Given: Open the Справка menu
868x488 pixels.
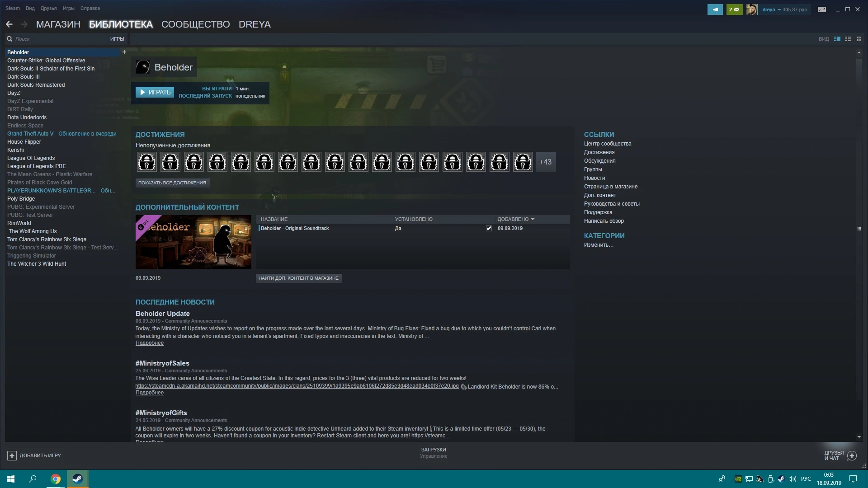Looking at the screenshot, I should click(90, 8).
